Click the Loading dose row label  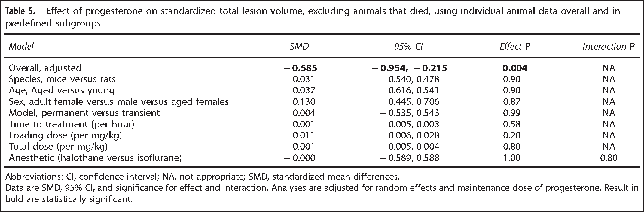pyautogui.click(x=65, y=135)
